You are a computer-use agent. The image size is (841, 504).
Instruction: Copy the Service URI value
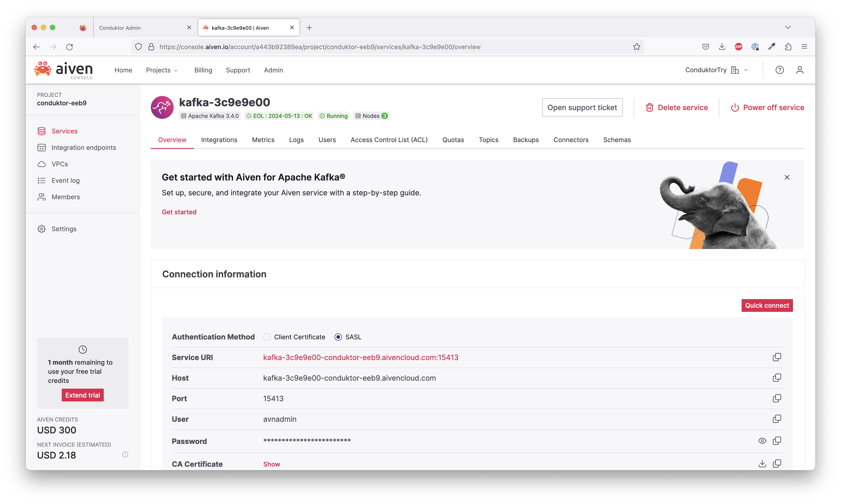click(x=777, y=357)
